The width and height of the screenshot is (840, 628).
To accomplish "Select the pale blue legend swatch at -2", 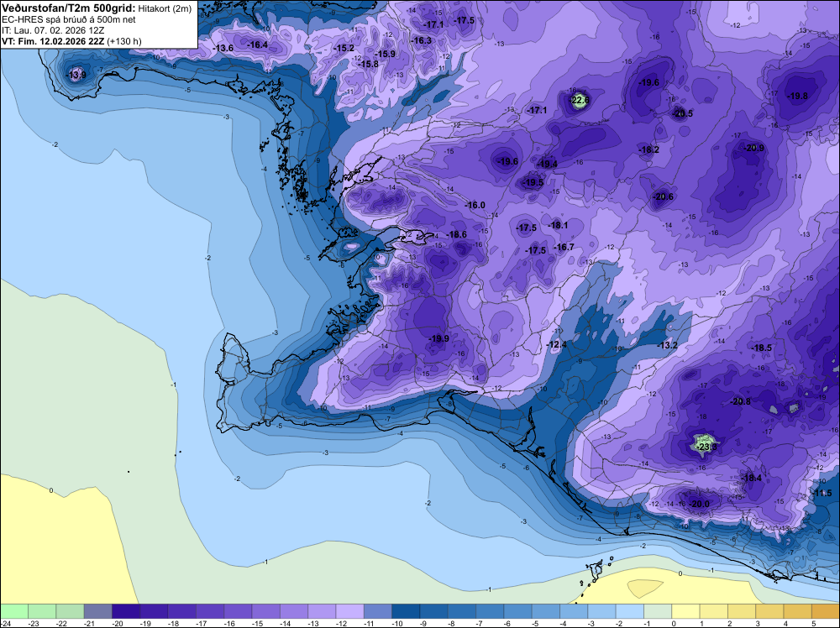I will coord(629,611).
